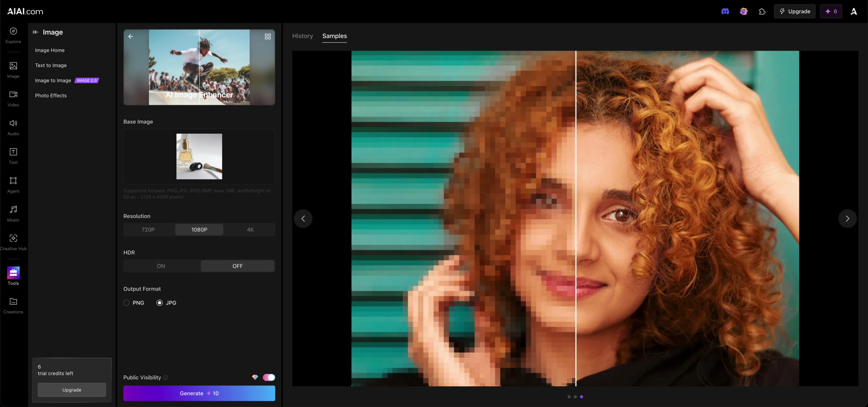Open Photo Effects menu item
868x407 pixels.
(51, 95)
